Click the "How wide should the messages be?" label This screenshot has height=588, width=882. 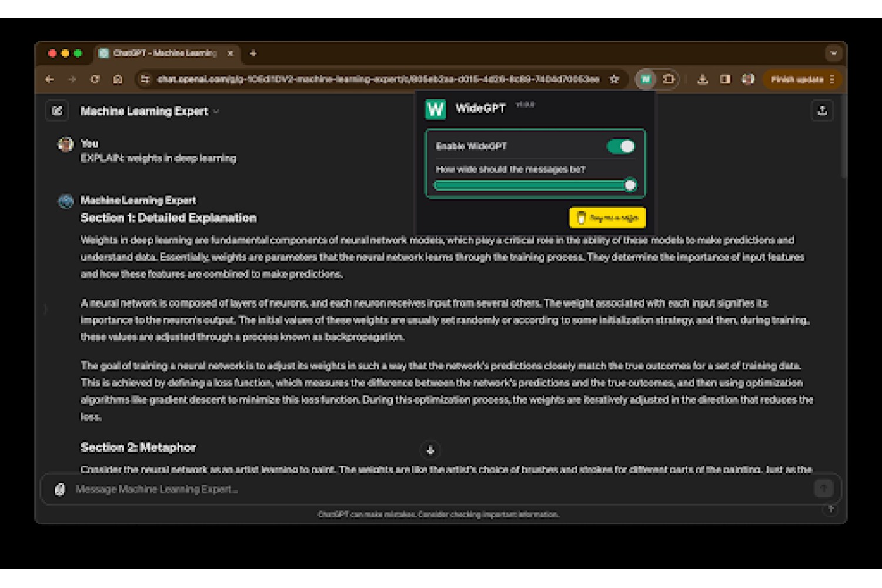pos(510,169)
